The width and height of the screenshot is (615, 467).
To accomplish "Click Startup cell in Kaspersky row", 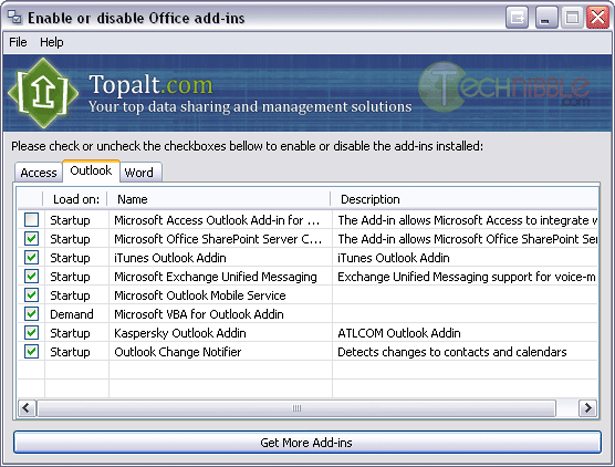I will [70, 333].
